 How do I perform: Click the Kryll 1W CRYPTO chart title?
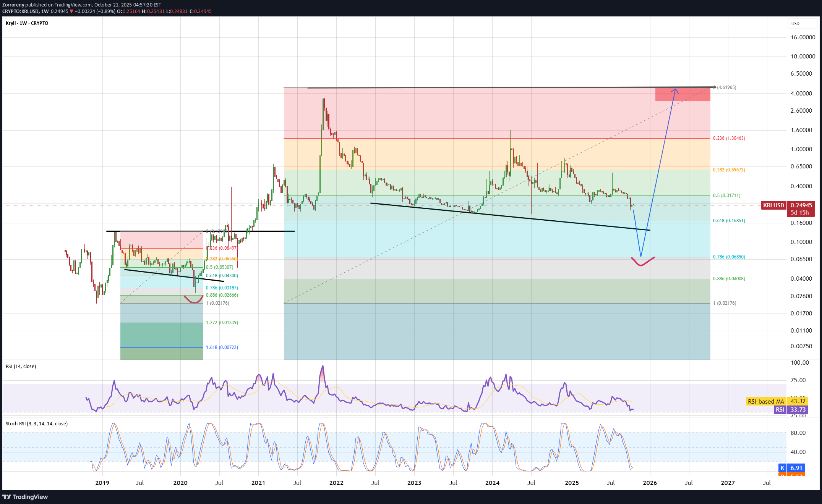tap(27, 23)
